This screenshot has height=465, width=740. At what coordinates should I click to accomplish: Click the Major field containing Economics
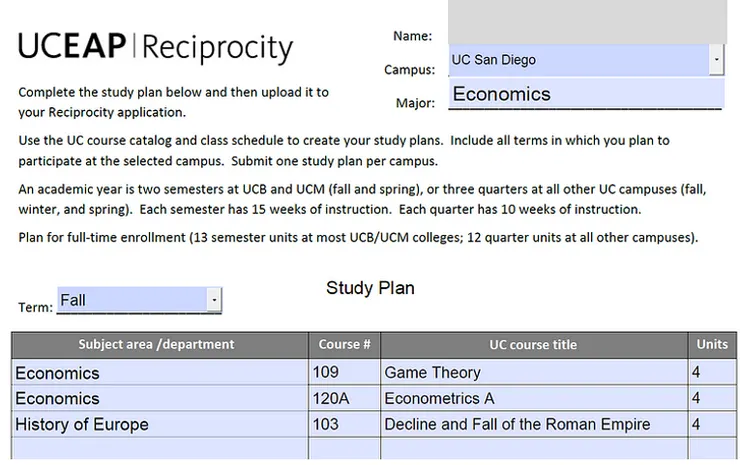(x=585, y=95)
